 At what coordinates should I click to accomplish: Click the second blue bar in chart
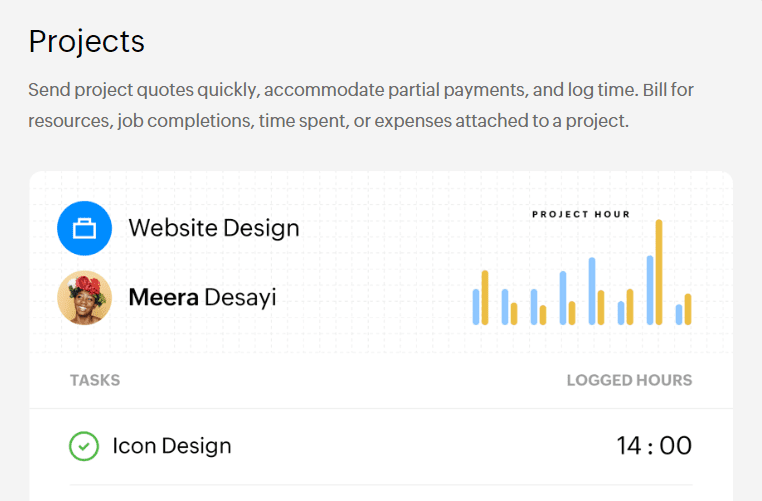pos(505,307)
